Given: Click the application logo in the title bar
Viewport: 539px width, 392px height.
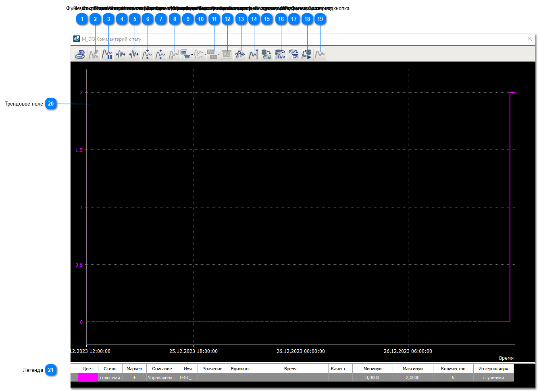Looking at the screenshot, I should point(77,39).
